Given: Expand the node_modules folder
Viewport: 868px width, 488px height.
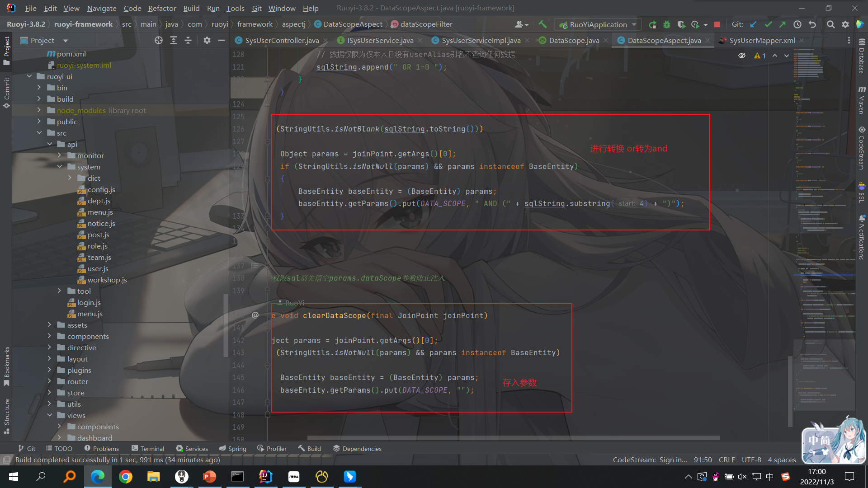Looking at the screenshot, I should [x=39, y=110].
